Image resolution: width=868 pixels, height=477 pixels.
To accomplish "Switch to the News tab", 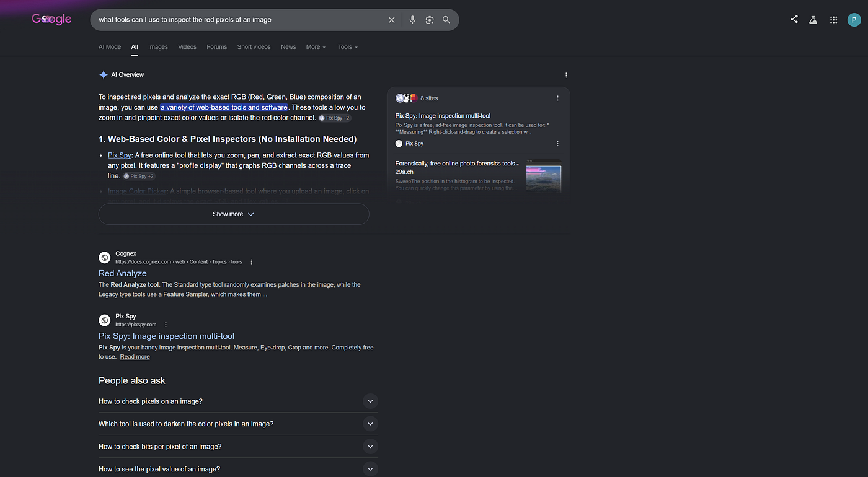I will [x=288, y=47].
